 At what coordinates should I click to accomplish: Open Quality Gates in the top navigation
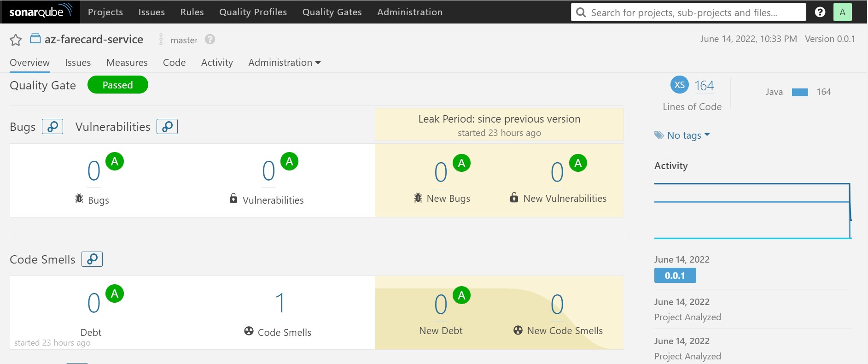pyautogui.click(x=332, y=12)
